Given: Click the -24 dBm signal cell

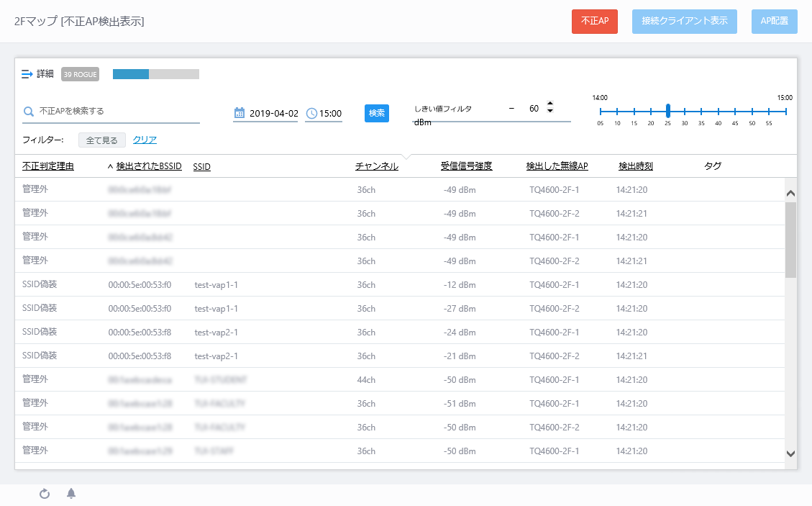Looking at the screenshot, I should 460,333.
